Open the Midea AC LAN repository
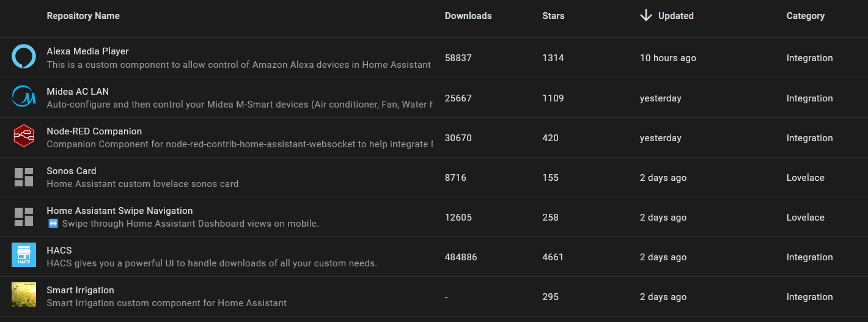 coord(78,92)
